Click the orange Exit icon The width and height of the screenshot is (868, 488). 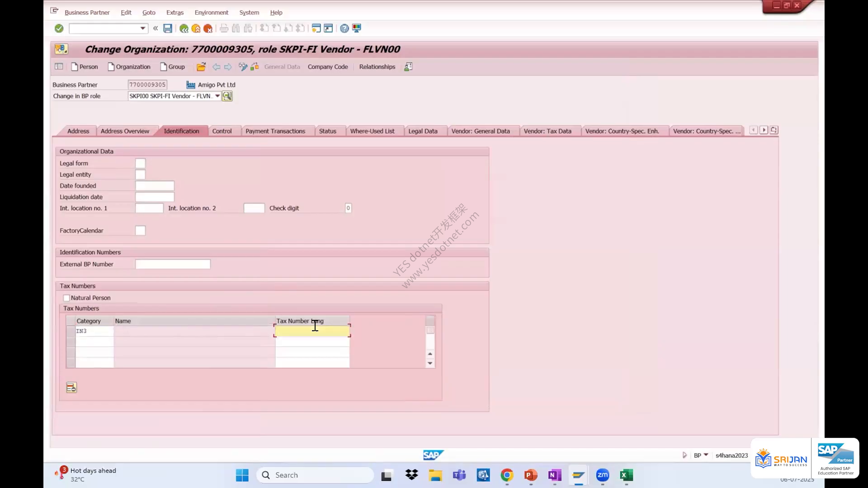coord(196,28)
